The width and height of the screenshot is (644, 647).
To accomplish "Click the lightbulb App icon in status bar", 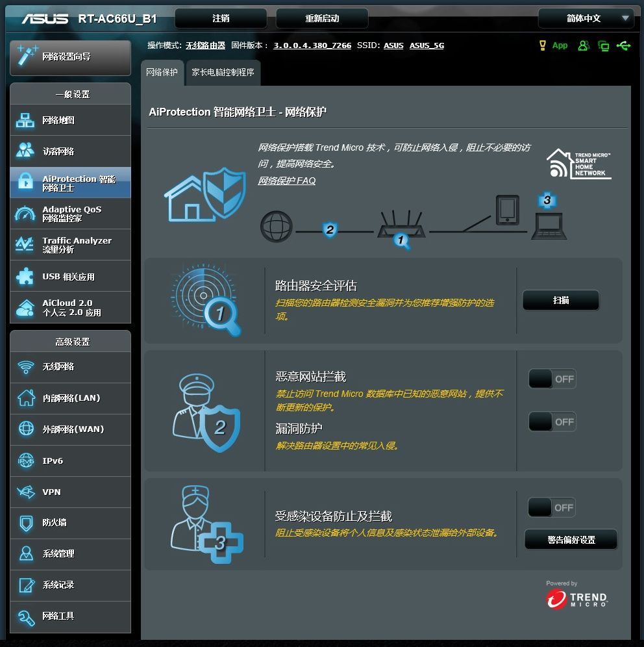I will coord(543,45).
